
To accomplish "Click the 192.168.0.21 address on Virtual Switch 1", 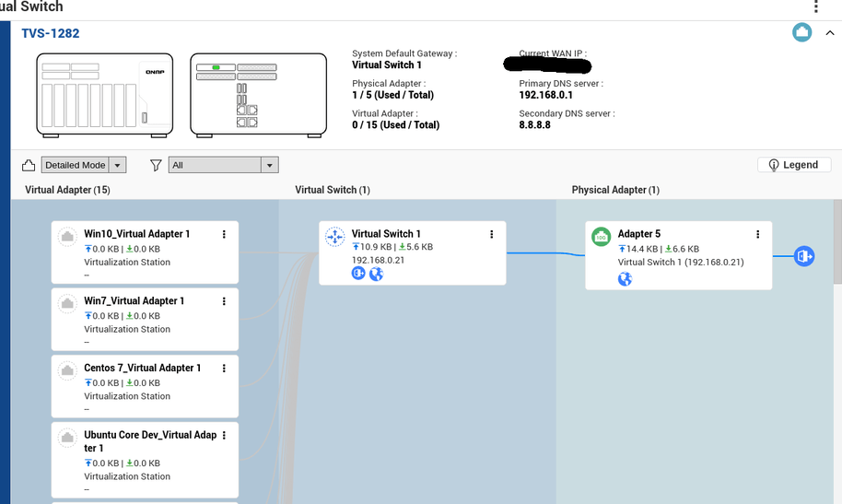I will point(378,260).
